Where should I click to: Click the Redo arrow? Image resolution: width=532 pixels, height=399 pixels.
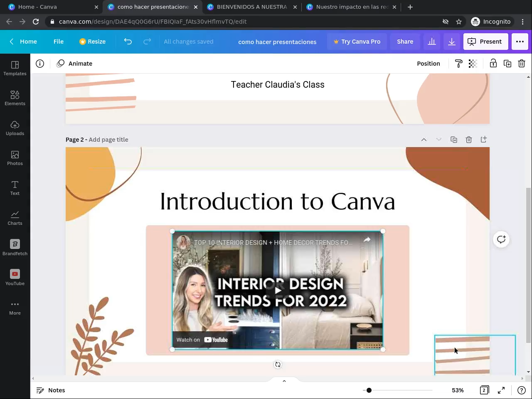tap(147, 42)
